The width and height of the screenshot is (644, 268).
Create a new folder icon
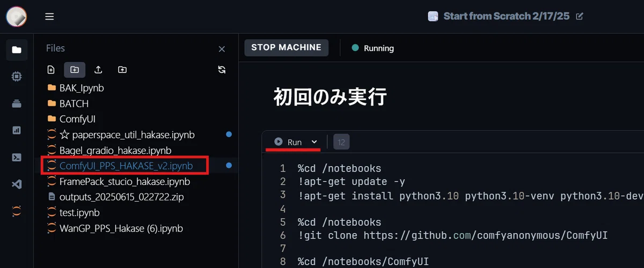click(75, 70)
